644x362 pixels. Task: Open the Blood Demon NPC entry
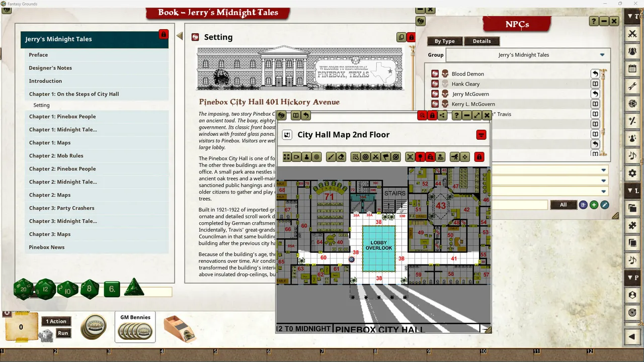pyautogui.click(x=510, y=74)
